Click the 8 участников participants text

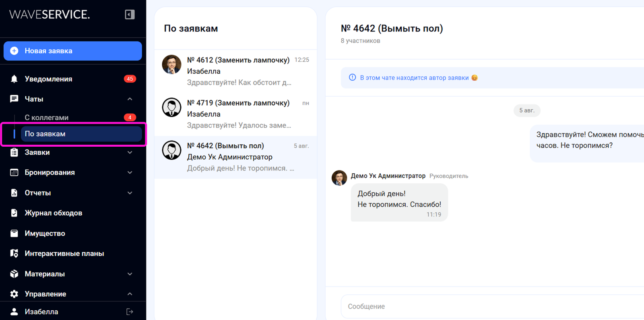(360, 41)
